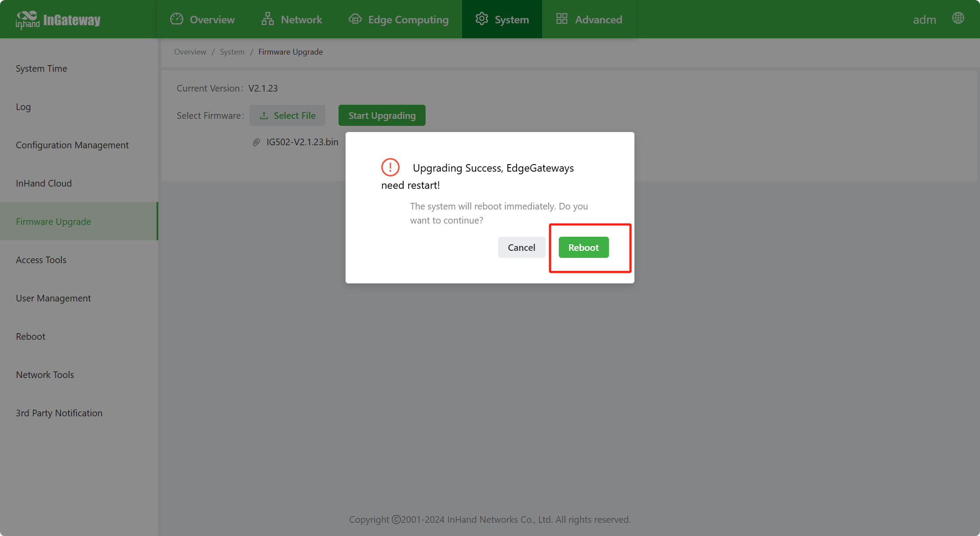Select Access Tools sidebar item
Viewport: 980px width, 536px height.
click(41, 260)
